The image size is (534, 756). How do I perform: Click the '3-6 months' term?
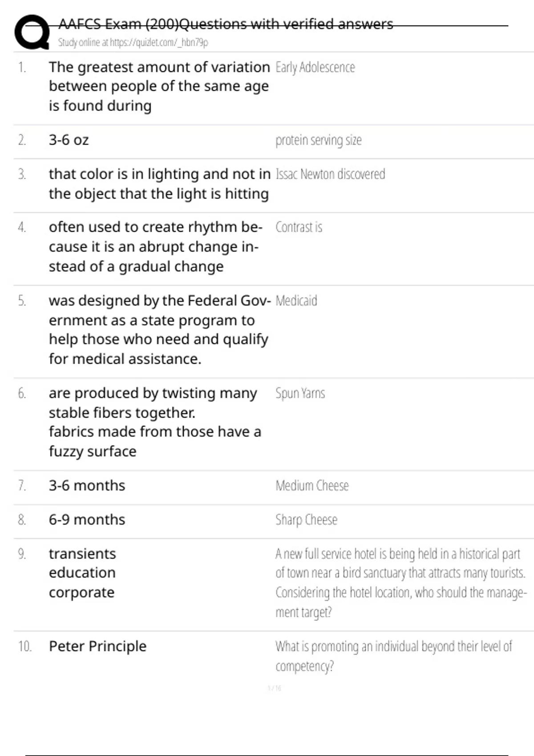[x=87, y=486]
